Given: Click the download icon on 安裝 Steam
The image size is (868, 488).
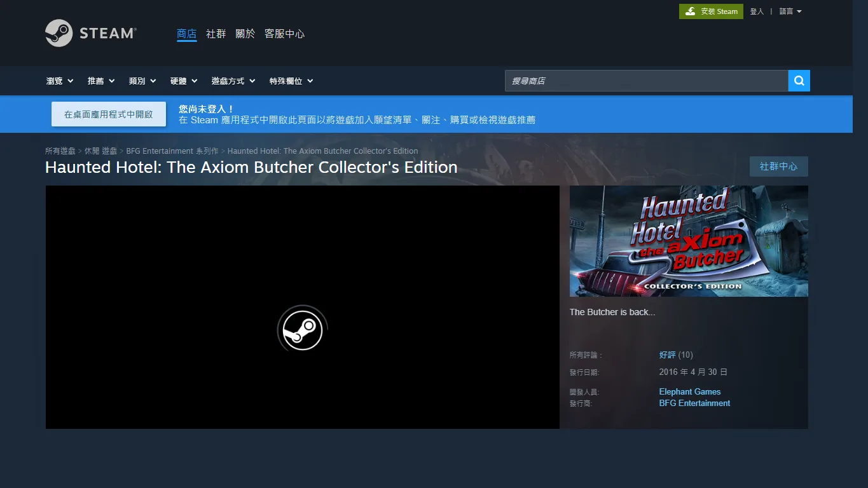Looking at the screenshot, I should click(690, 11).
